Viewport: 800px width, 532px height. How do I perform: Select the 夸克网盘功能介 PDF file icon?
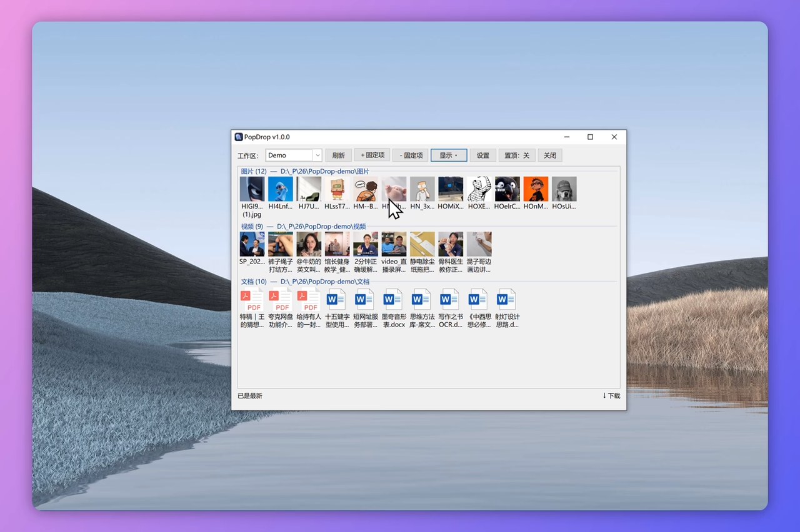click(x=281, y=300)
